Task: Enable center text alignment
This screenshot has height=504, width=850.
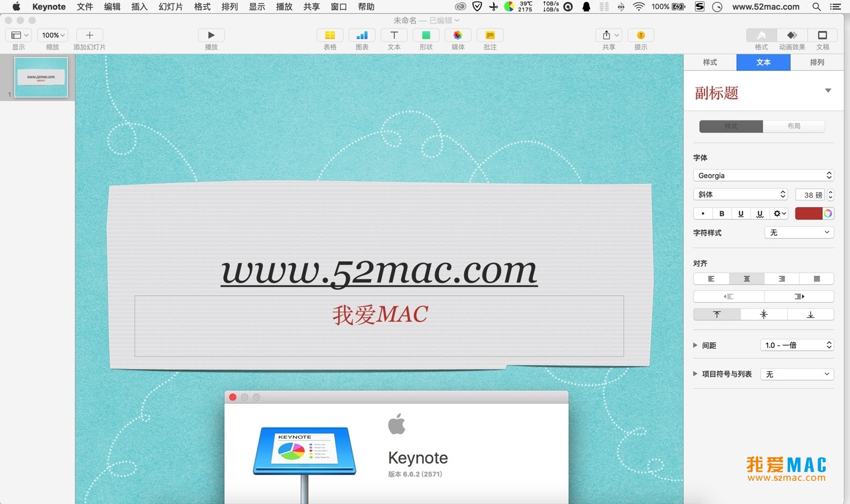Action: click(x=746, y=278)
